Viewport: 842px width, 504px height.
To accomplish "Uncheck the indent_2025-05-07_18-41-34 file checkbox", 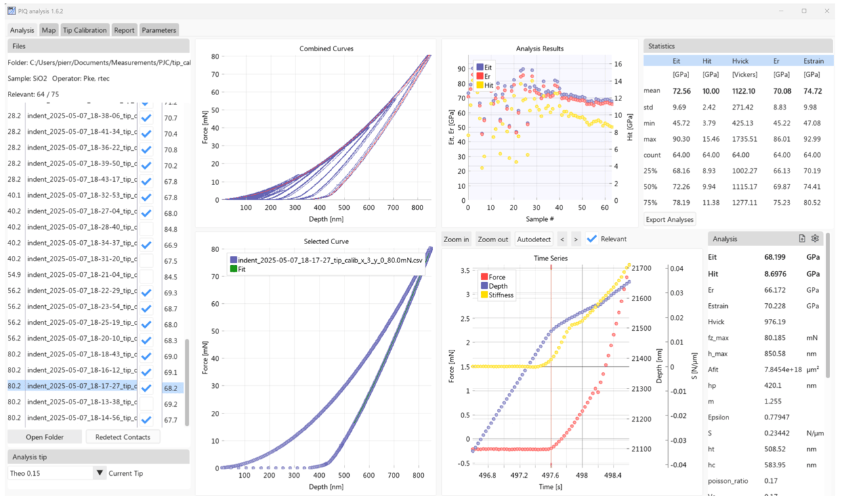I will coord(146,134).
